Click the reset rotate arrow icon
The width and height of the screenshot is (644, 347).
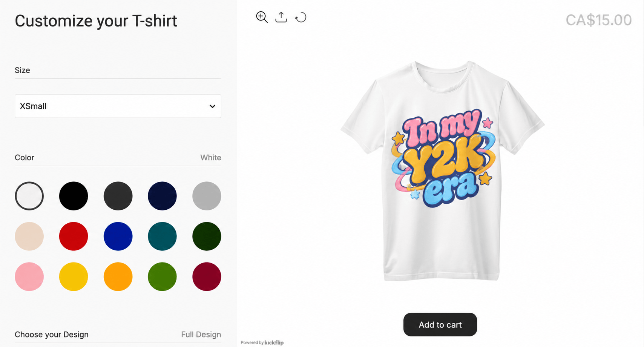tap(301, 17)
